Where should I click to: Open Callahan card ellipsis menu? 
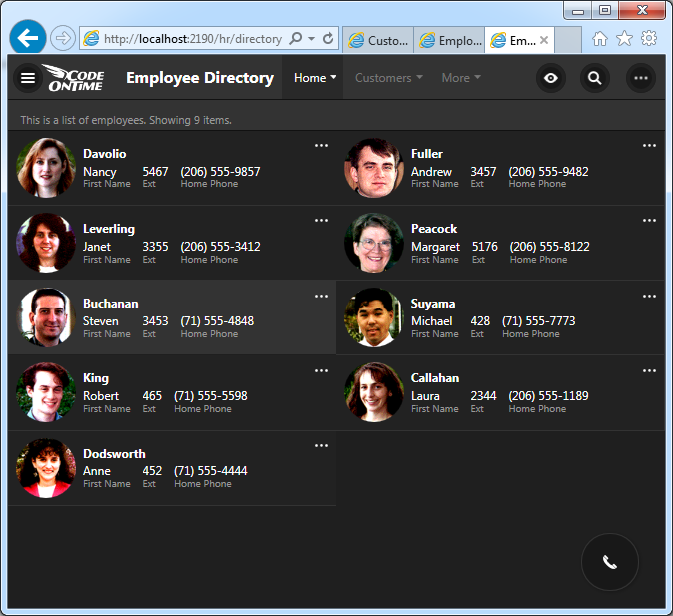649,370
